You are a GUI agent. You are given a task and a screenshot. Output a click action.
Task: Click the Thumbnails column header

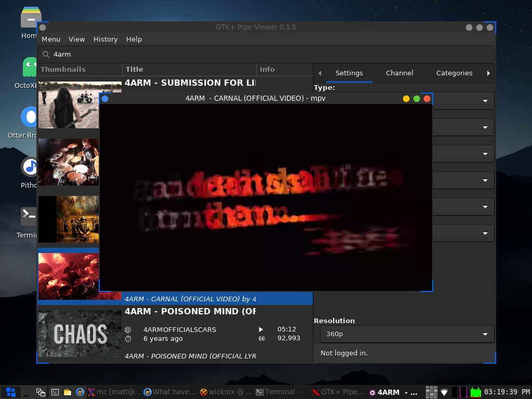tap(79, 70)
